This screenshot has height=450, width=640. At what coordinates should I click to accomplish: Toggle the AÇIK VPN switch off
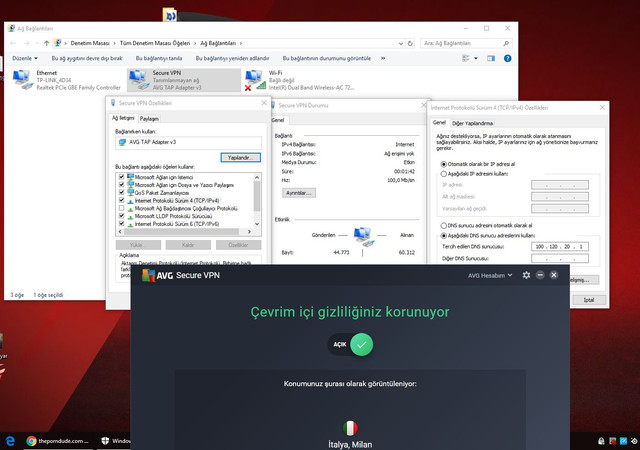pyautogui.click(x=351, y=344)
